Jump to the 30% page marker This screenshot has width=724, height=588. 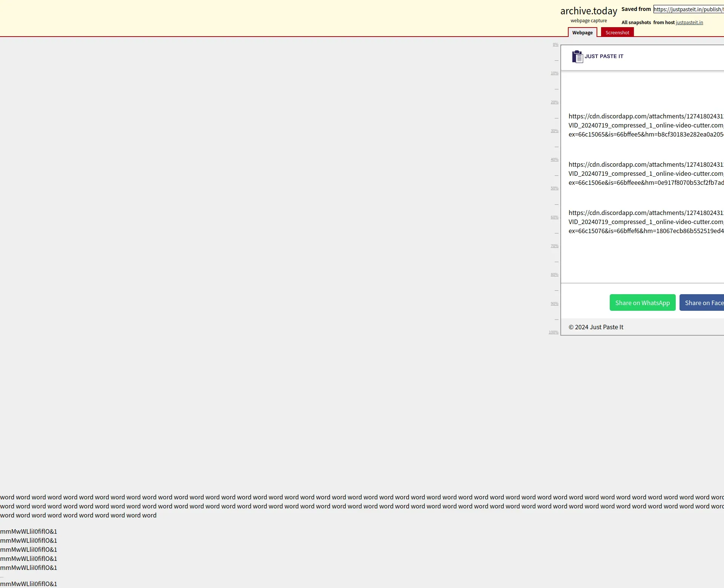[x=554, y=131]
